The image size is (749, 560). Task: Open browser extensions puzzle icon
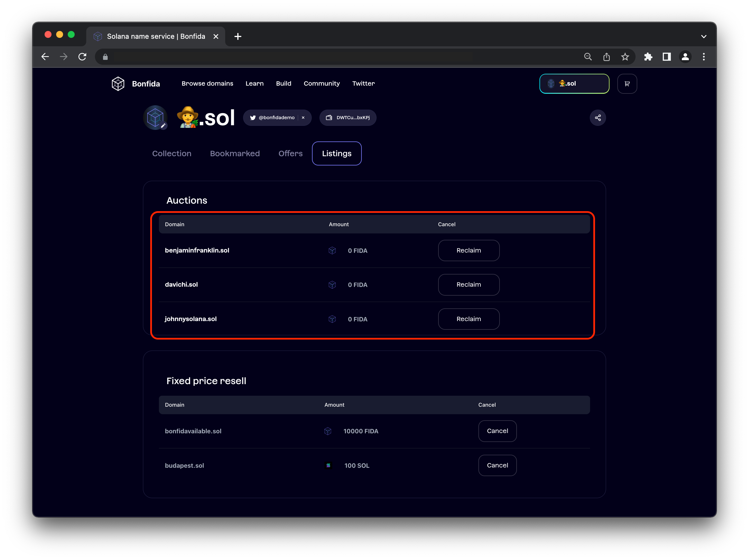(x=648, y=57)
